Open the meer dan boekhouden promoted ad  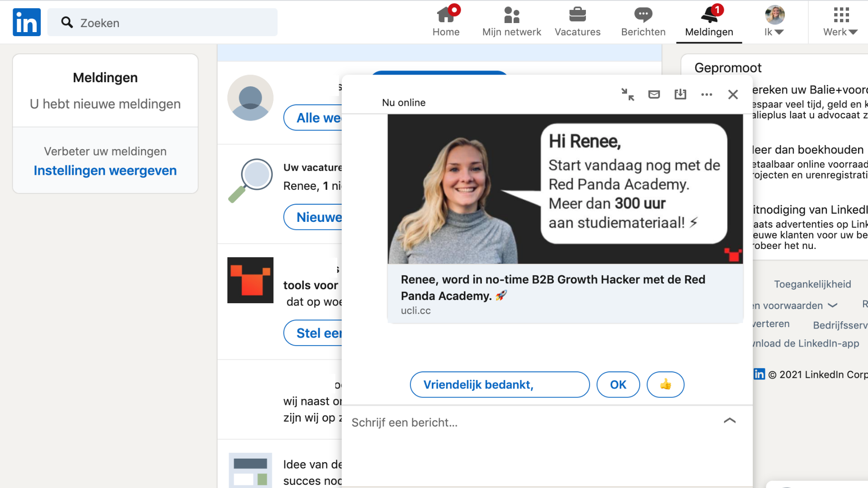810,162
